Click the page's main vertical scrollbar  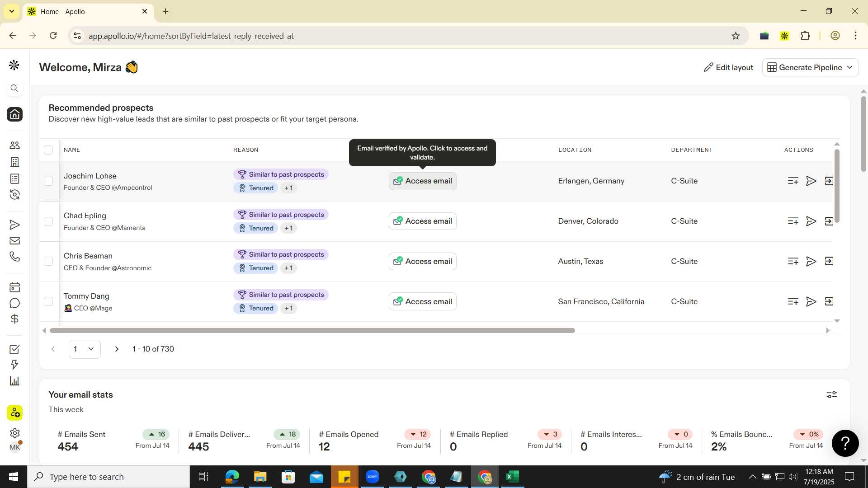863,134
